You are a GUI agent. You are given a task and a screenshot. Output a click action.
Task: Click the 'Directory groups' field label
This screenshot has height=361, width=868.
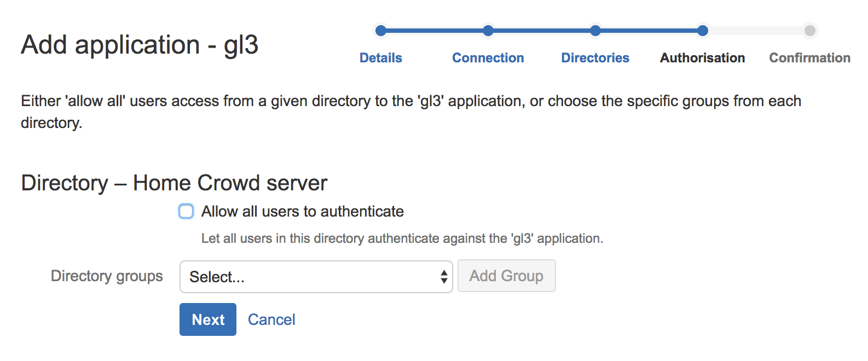(x=107, y=276)
